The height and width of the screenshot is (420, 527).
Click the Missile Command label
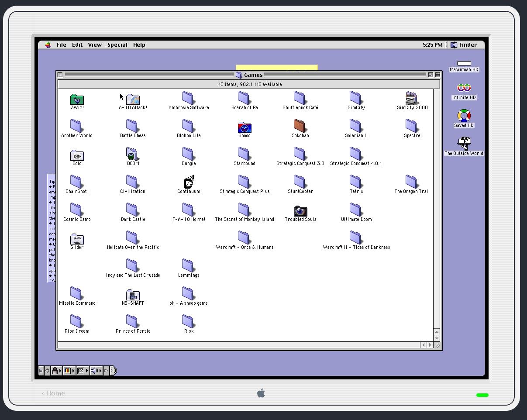coord(77,303)
